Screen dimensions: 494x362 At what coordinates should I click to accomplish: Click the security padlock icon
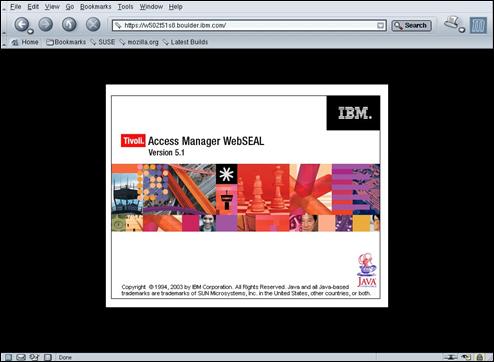click(x=480, y=357)
